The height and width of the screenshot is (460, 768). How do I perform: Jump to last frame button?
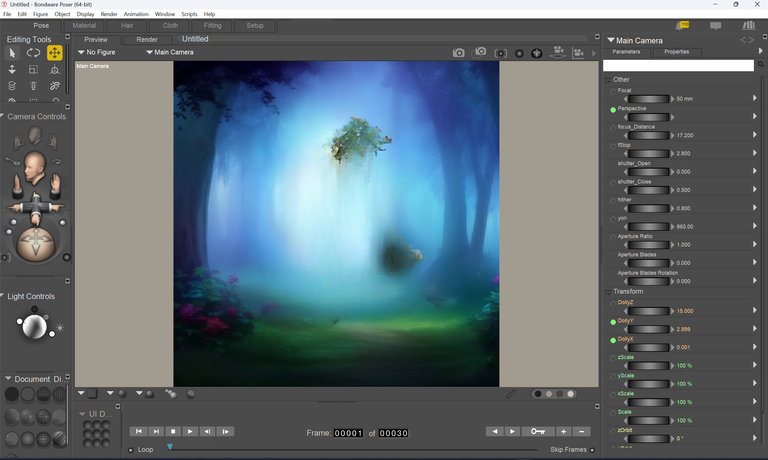pos(156,432)
